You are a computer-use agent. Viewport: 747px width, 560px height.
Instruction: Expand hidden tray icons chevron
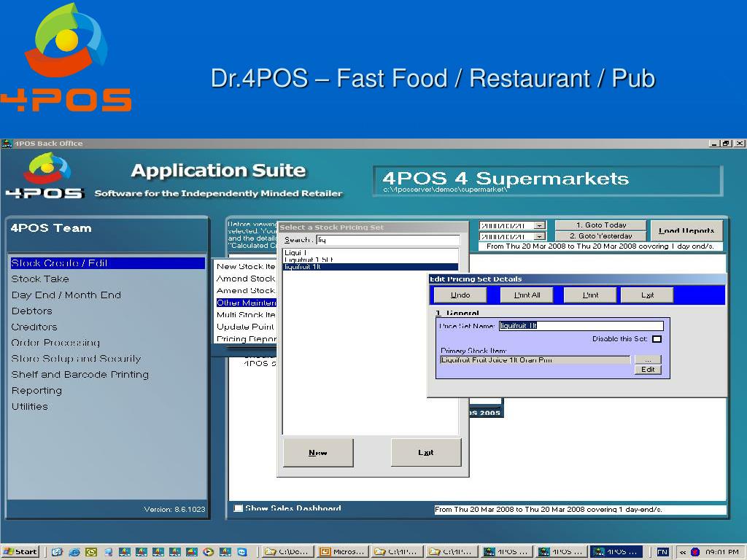tap(683, 552)
